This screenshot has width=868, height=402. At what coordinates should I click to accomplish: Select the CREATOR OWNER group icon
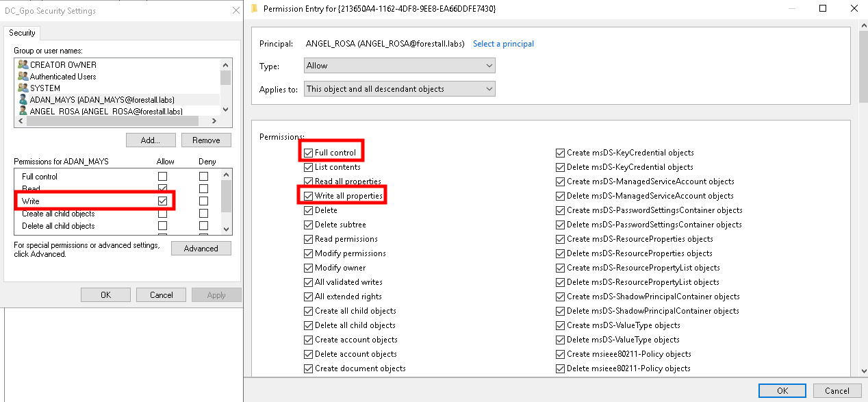click(x=23, y=65)
